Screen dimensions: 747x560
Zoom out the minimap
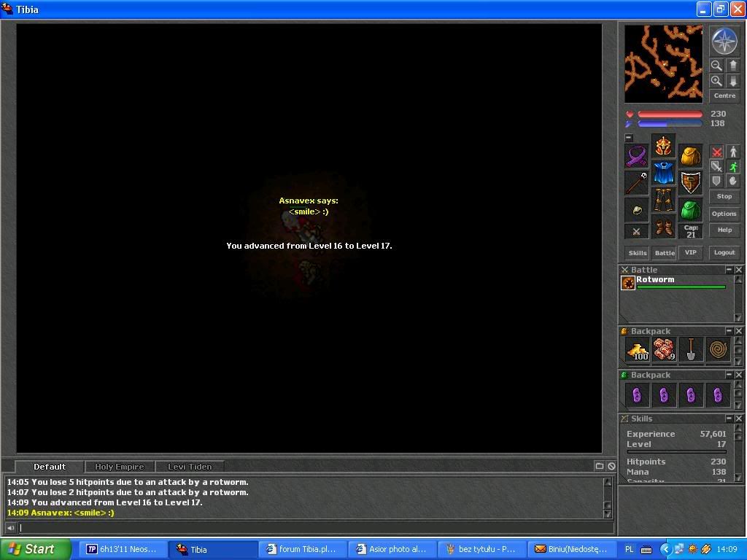tap(716, 65)
